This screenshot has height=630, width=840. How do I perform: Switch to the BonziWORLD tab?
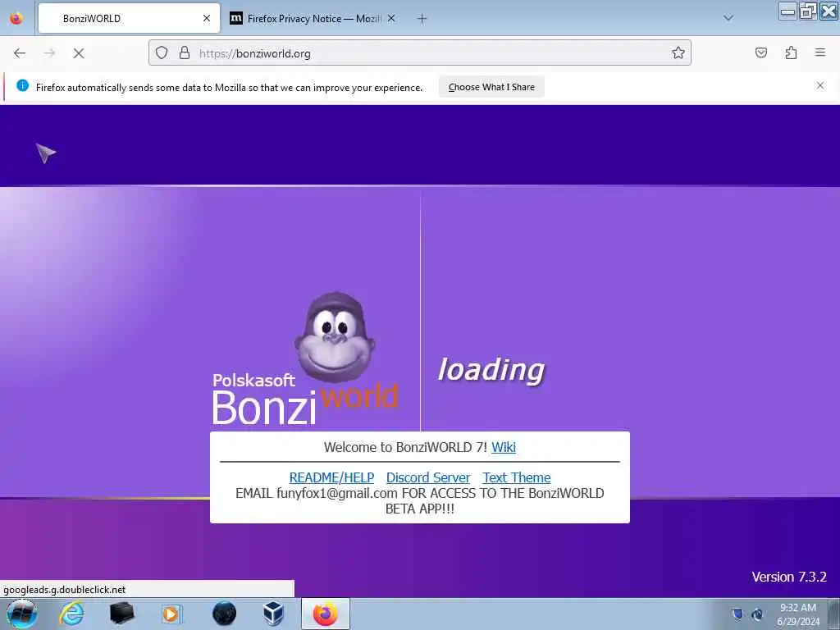point(129,18)
